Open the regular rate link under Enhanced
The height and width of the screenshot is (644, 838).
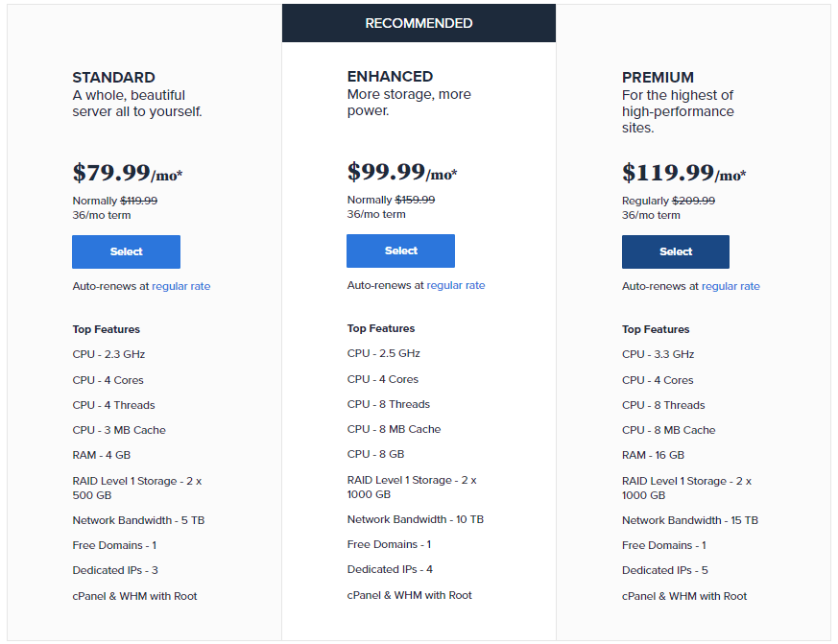[455, 285]
